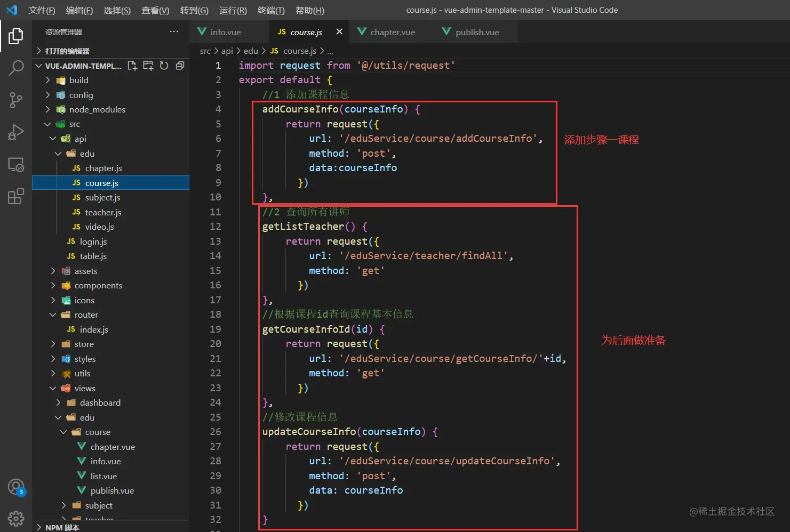The width and height of the screenshot is (790, 532).
Task: Expand the store folder
Action: coord(110,344)
